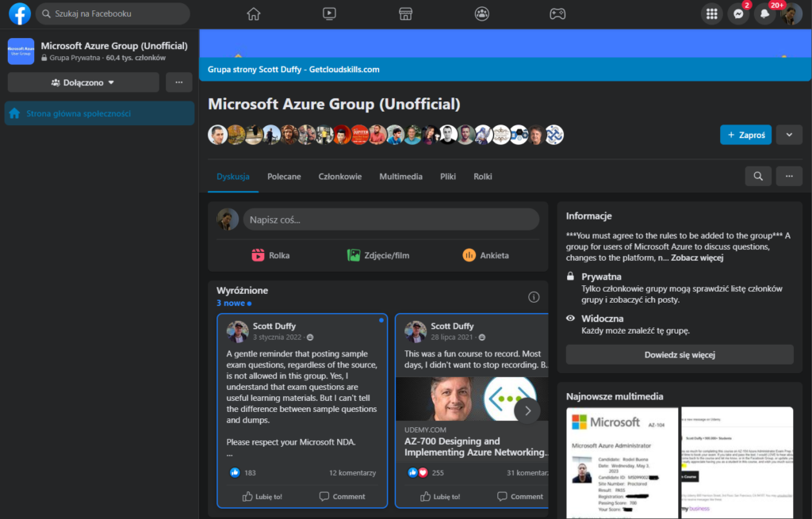Click own avatar beside Napisz coś
The height and width of the screenshot is (519, 812).
pyautogui.click(x=228, y=219)
